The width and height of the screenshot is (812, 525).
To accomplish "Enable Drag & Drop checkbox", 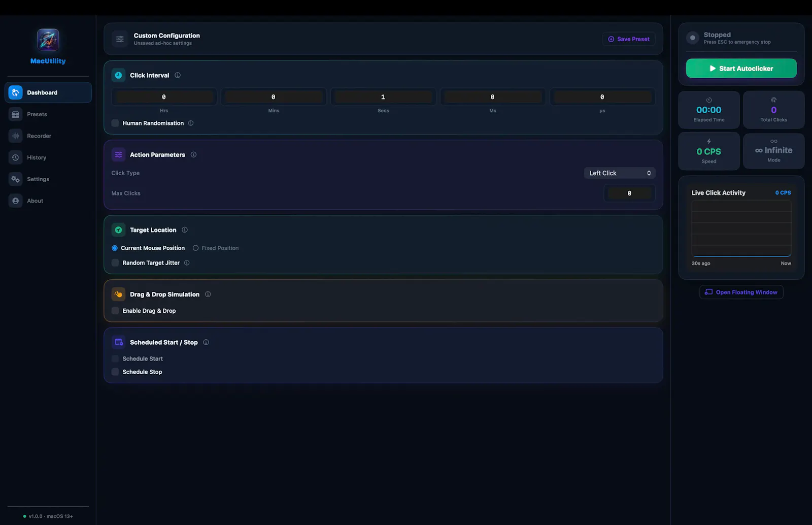I will (x=115, y=311).
